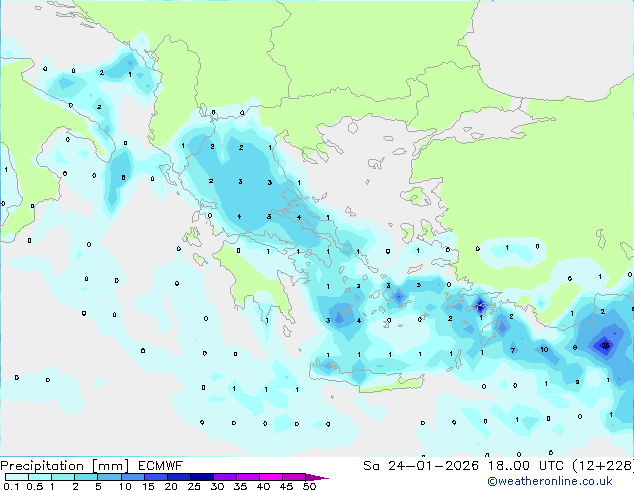Pick the 10–15 mm legend color box
Screen dimensions: 634x490
pos(132,477)
